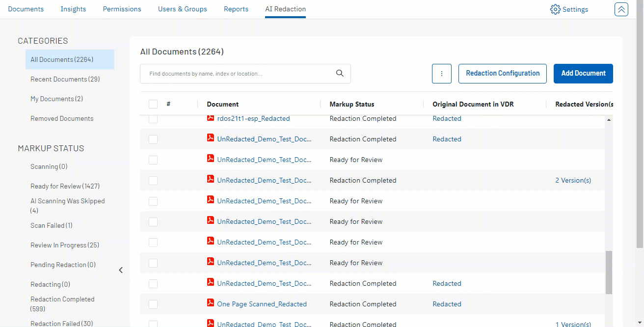Click the Markup Status column header
The image size is (644, 327).
(x=352, y=104)
